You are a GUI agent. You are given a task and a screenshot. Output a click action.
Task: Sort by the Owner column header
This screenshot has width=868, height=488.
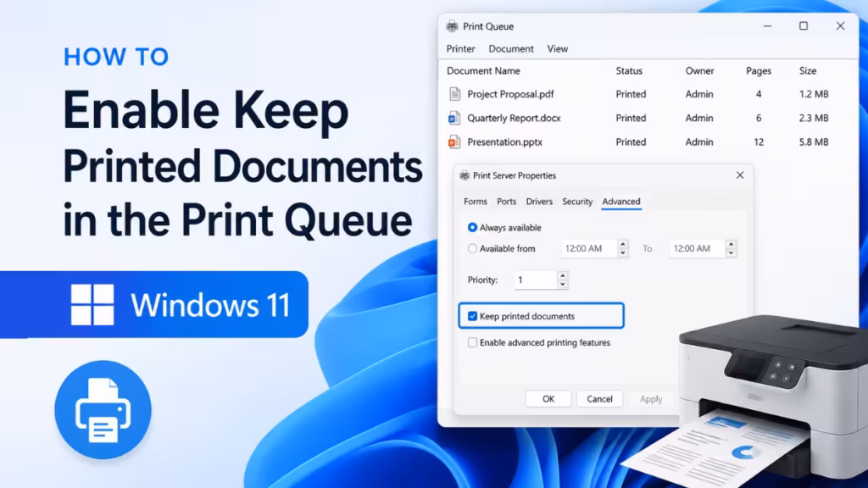pos(699,71)
